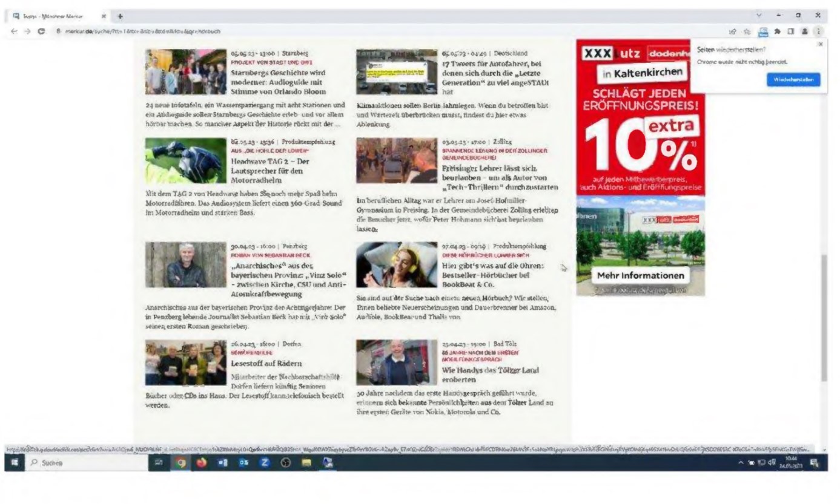
Task: Click the Windows Start button
Action: tap(13, 464)
